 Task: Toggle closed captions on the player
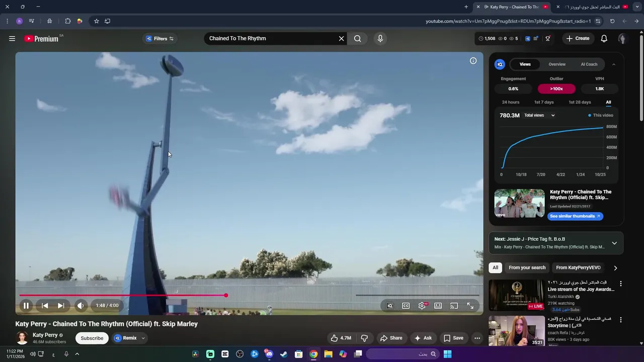point(406,306)
